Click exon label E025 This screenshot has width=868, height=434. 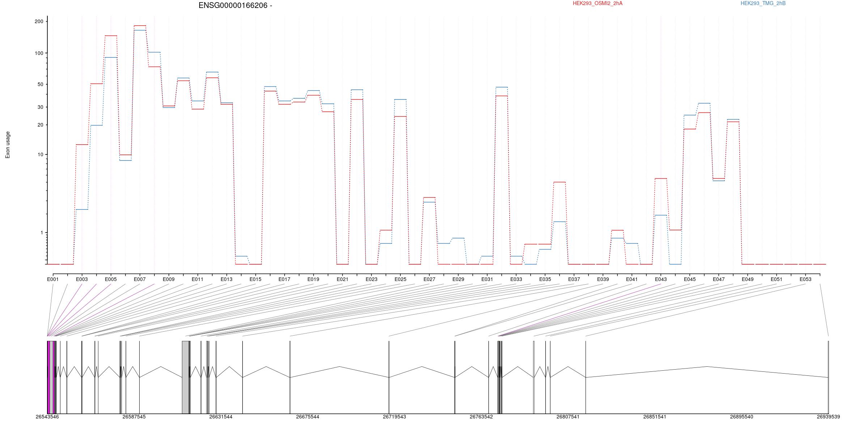tap(400, 279)
